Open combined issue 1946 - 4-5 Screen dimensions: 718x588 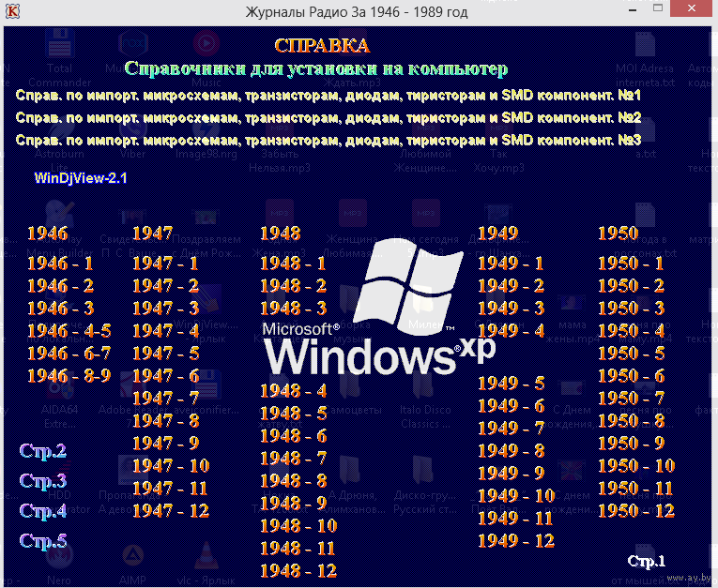(x=69, y=331)
